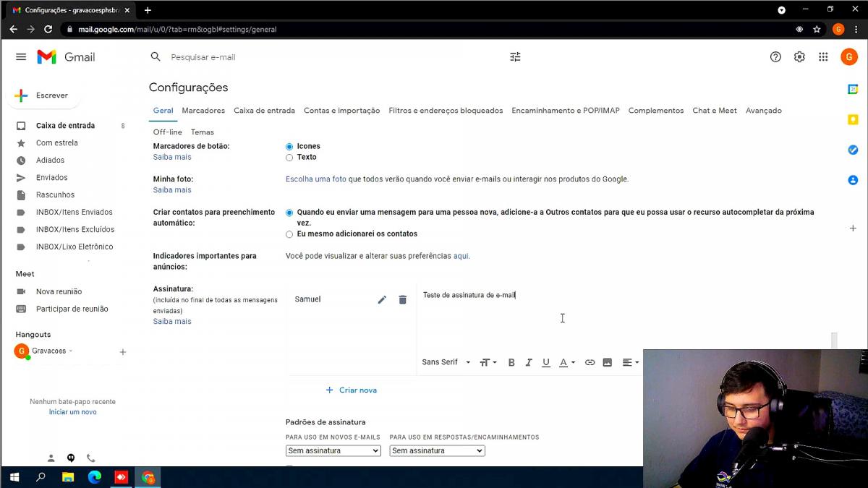The width and height of the screenshot is (868, 488).
Task: Toggle underline formatting in signature editor
Action: [546, 362]
